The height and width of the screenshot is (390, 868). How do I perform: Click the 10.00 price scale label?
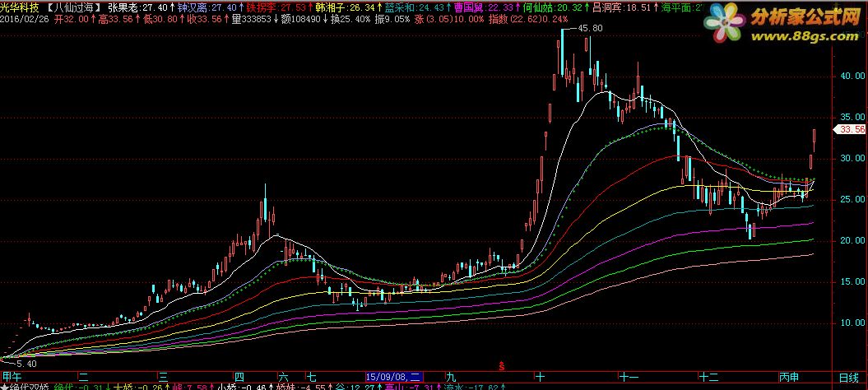click(852, 323)
